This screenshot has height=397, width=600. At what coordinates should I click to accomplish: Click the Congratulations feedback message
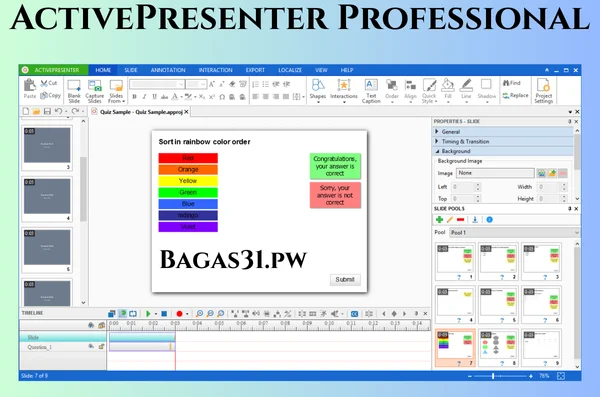pos(335,166)
